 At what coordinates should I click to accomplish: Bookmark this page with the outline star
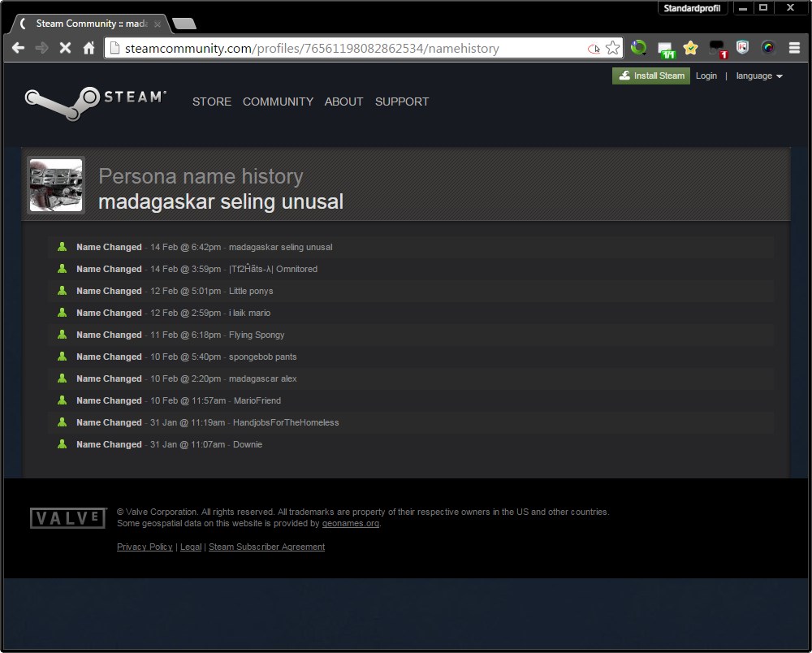click(x=612, y=48)
